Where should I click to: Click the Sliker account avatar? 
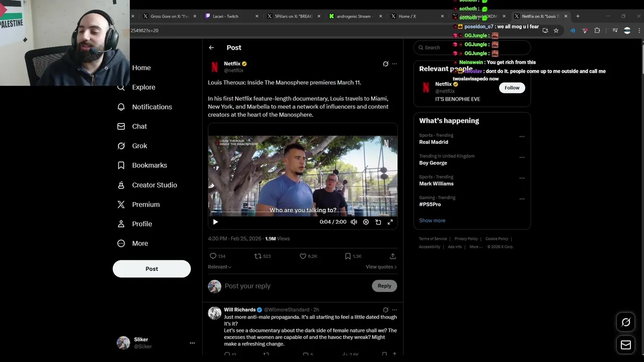click(x=123, y=343)
